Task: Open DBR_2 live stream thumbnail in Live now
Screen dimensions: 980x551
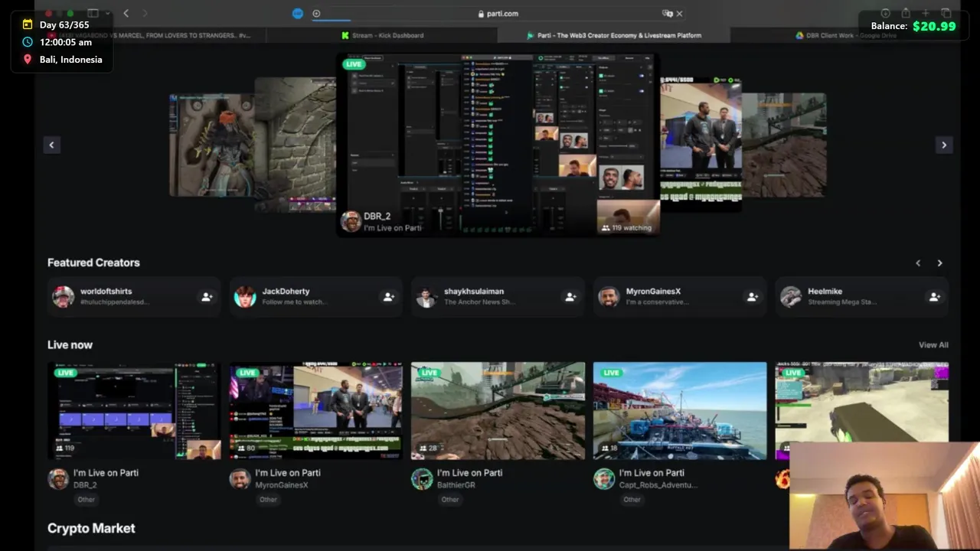Action: (134, 411)
